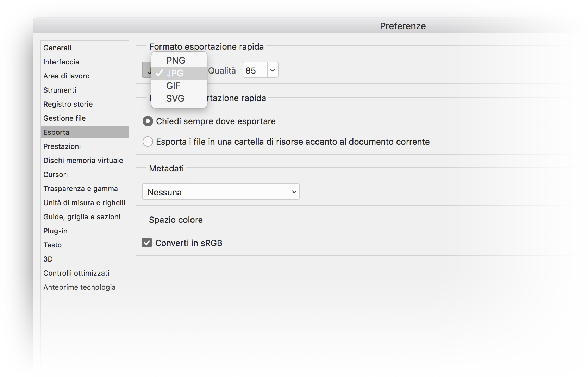The height and width of the screenshot is (377, 588).
Task: Pick GIF as quick export format
Action: [173, 86]
